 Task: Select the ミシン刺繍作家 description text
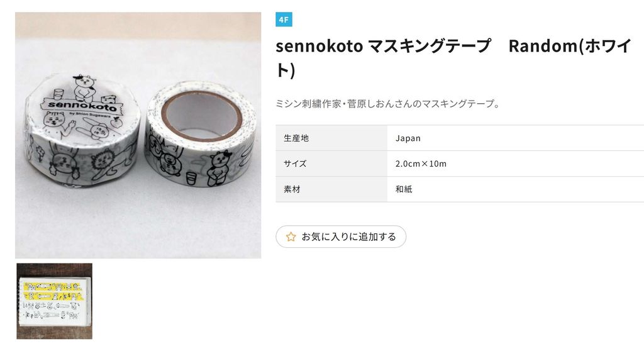click(x=387, y=104)
